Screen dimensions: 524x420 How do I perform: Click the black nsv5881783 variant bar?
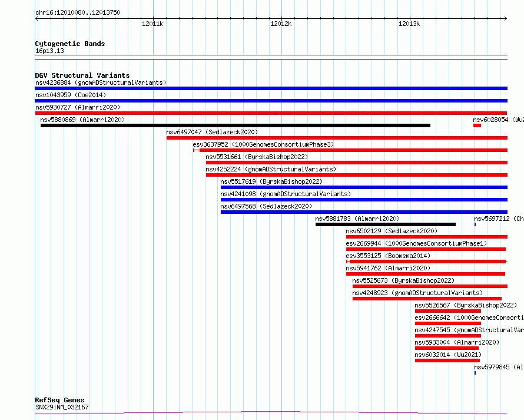[385, 224]
